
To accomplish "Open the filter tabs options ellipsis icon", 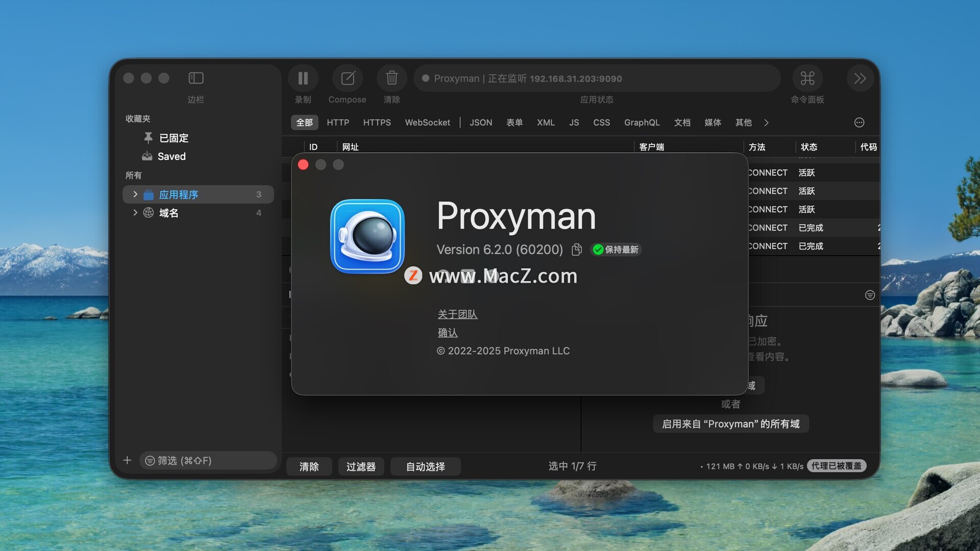I will pos(859,122).
